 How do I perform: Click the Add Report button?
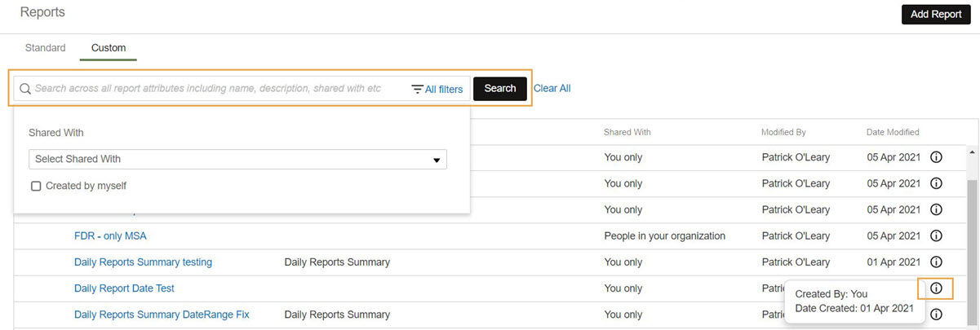pyautogui.click(x=936, y=14)
